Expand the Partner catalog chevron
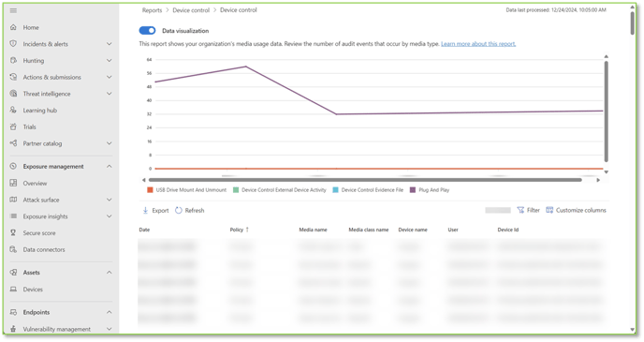 pyautogui.click(x=110, y=143)
